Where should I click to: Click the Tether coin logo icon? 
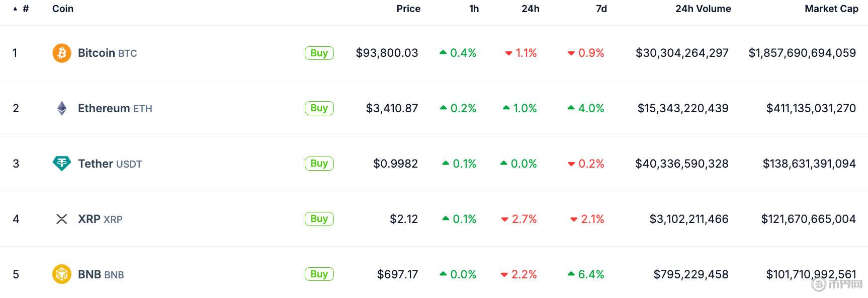pyautogui.click(x=62, y=164)
